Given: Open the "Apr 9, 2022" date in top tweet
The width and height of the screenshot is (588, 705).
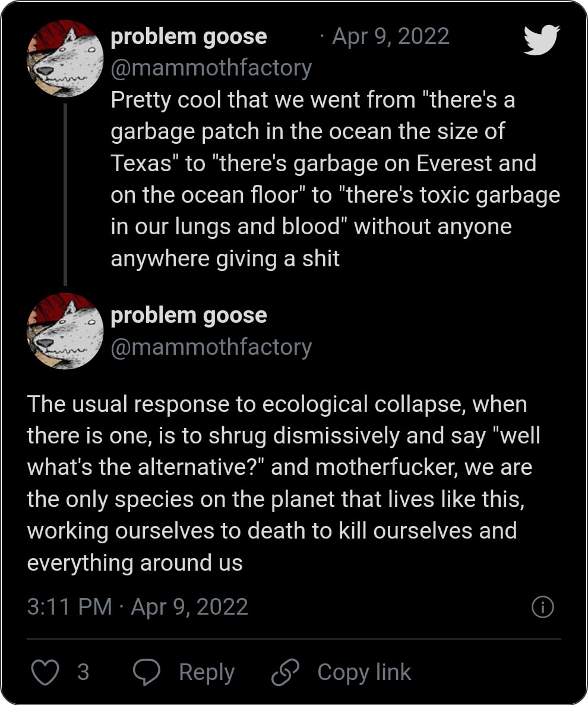Looking at the screenshot, I should click(390, 37).
